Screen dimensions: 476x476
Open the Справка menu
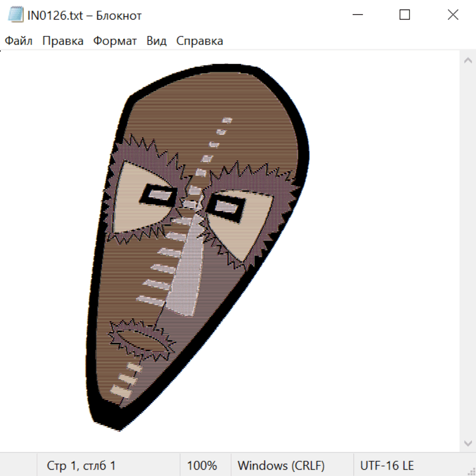[199, 41]
